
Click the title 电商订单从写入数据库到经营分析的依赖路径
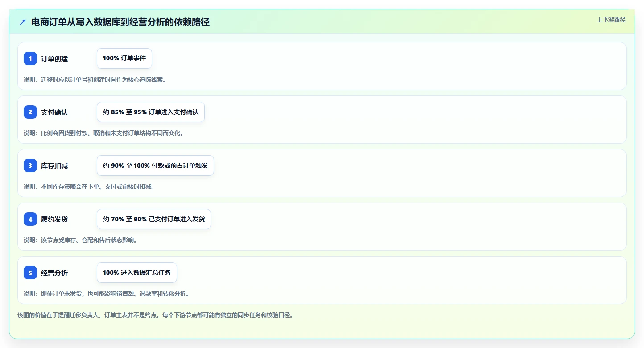(x=120, y=22)
